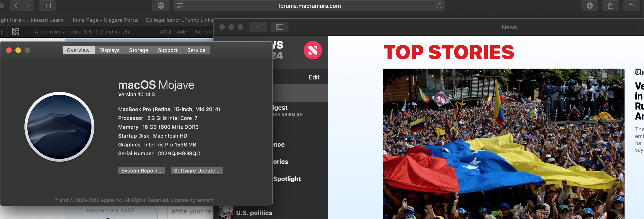This screenshot has width=644, height=219.
Task: Show Safari Reader view icon
Action: tap(180, 6)
